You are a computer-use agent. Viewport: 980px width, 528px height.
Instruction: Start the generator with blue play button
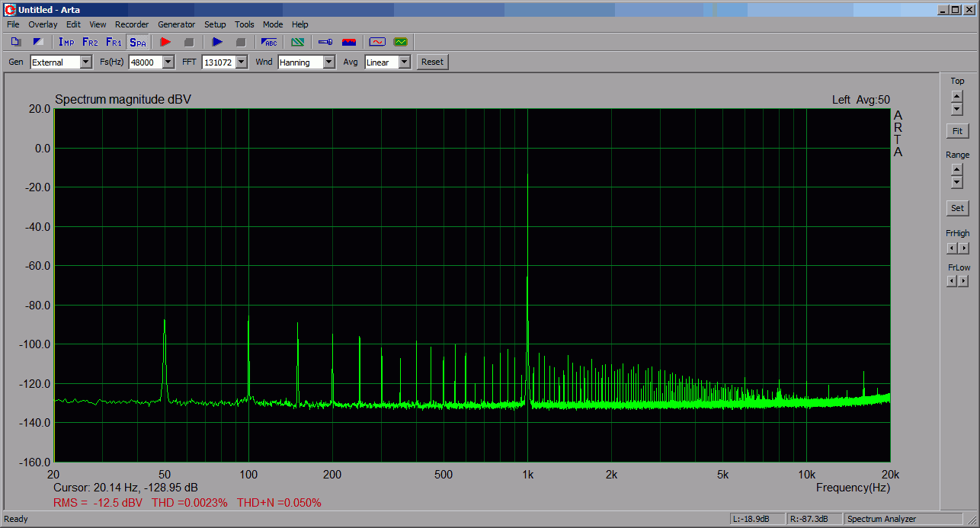[x=217, y=42]
